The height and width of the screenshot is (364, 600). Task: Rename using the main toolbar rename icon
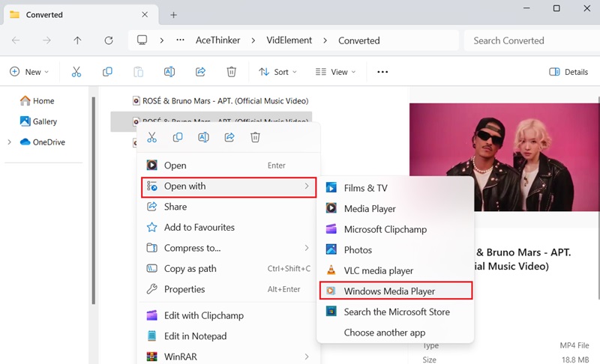point(169,72)
